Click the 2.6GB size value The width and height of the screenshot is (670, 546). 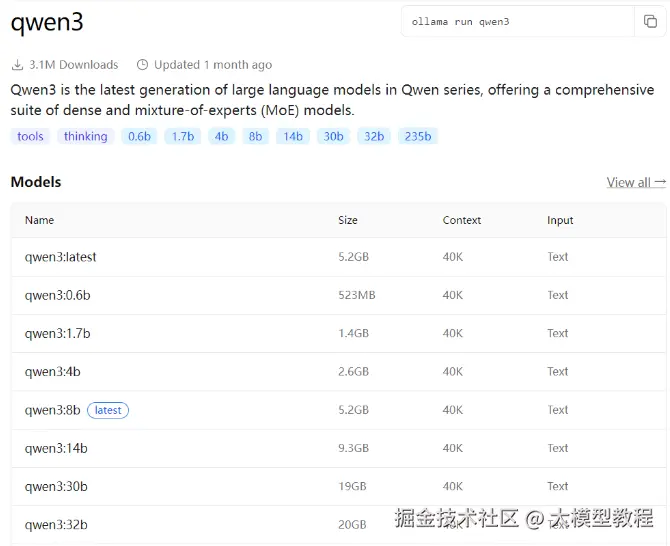pyautogui.click(x=353, y=372)
